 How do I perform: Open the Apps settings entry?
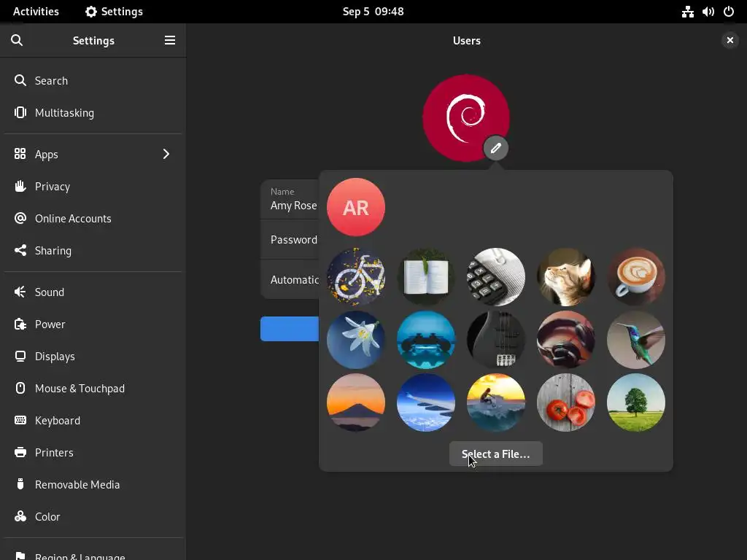point(93,155)
